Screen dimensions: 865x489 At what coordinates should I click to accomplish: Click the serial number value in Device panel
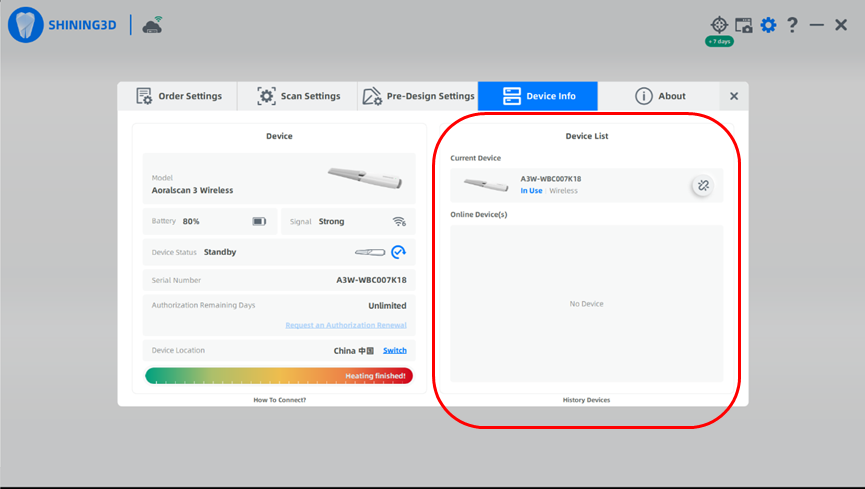coord(371,280)
